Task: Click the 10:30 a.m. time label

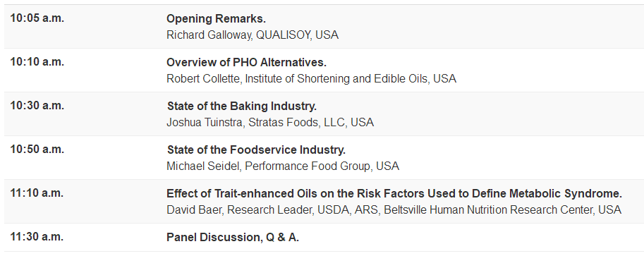Action: click(x=37, y=106)
